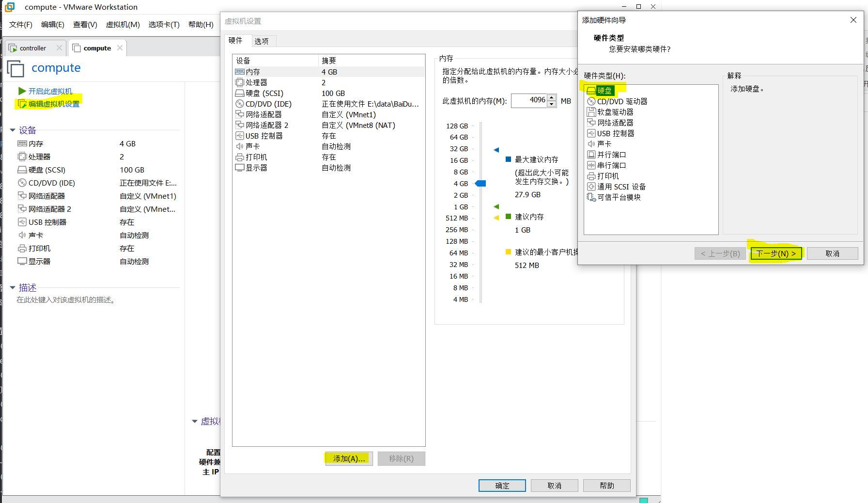Click yellow minimum memory marker on slider
The height and width of the screenshot is (503, 868).
click(x=496, y=218)
